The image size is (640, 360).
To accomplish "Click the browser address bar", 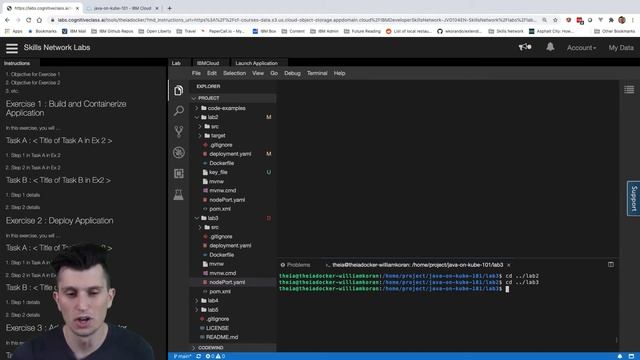I will point(297,20).
